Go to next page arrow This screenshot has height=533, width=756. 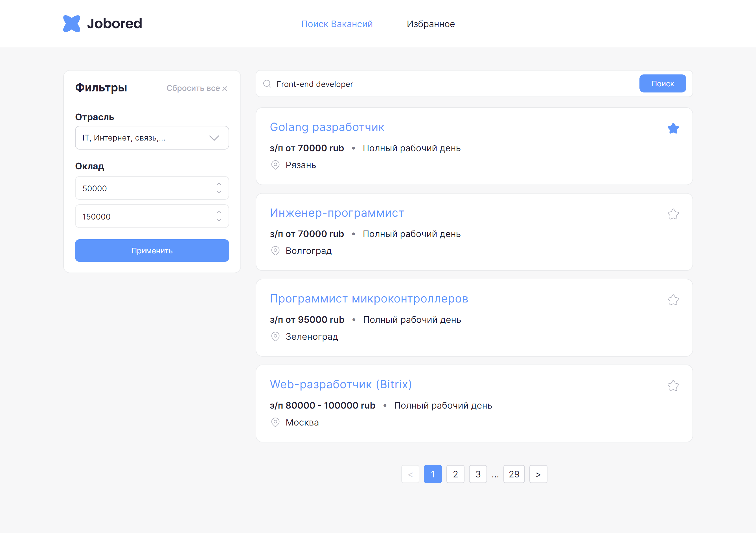click(x=538, y=474)
